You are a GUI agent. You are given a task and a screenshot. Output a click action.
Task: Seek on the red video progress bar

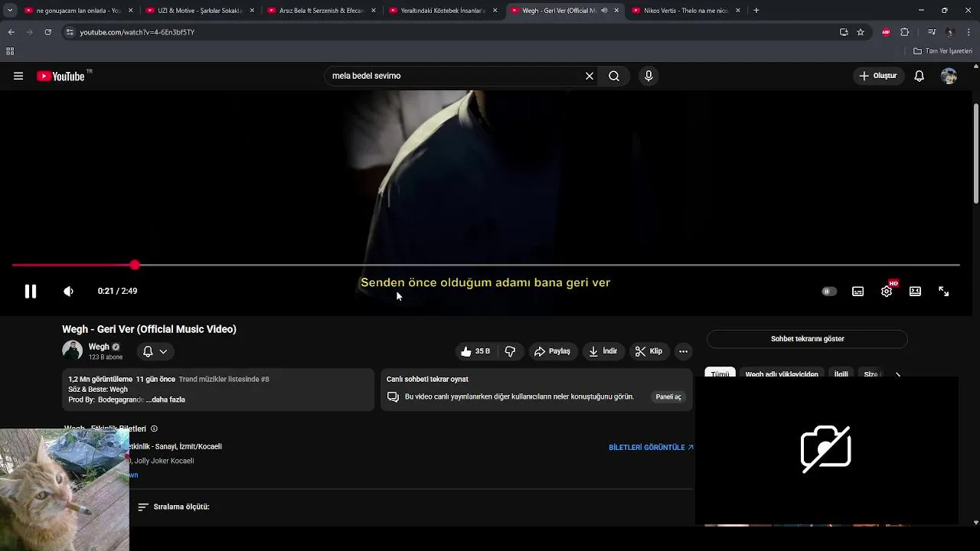click(485, 265)
